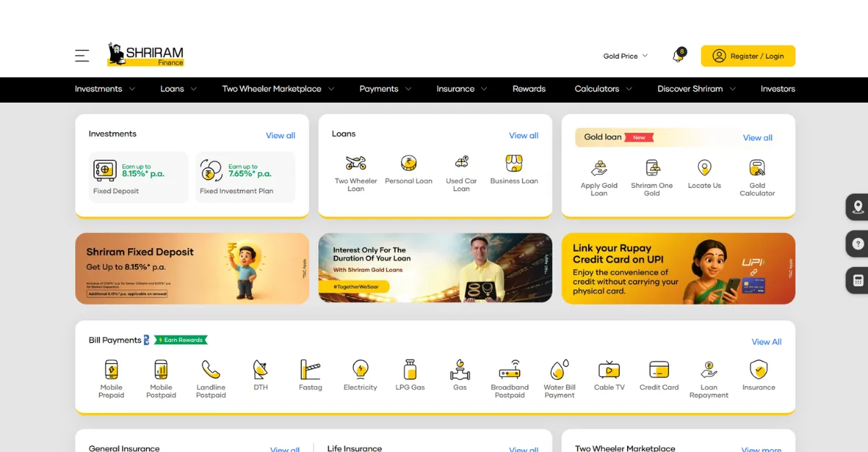Click the notification bell icon
Screen dimensions: 868x452
tap(678, 56)
